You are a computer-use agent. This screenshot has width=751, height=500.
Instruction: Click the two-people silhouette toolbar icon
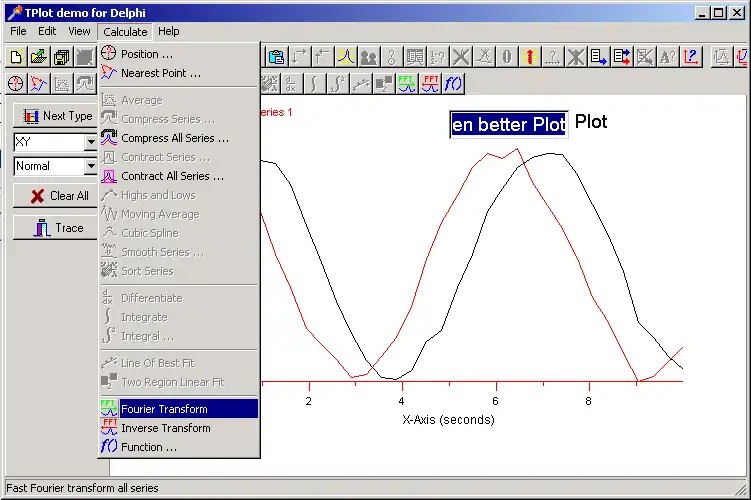click(x=368, y=57)
